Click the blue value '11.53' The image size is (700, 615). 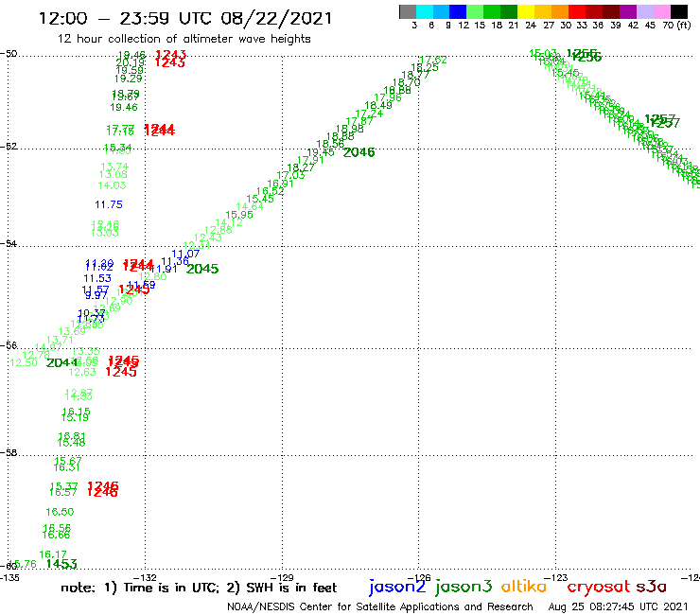[x=97, y=278]
